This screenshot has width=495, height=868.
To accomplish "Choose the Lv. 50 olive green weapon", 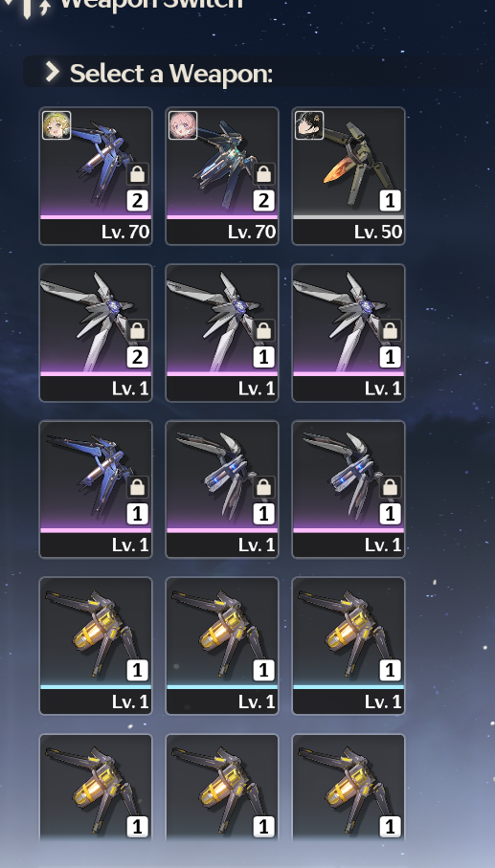I will click(x=349, y=176).
